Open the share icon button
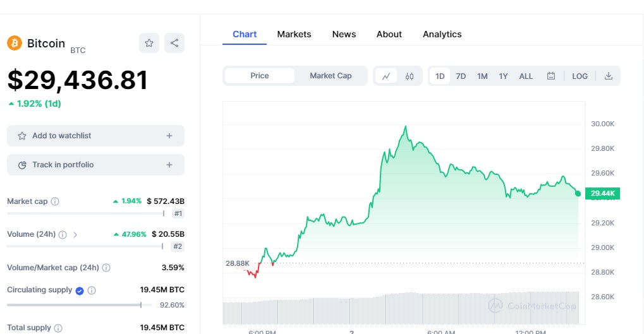 point(174,43)
